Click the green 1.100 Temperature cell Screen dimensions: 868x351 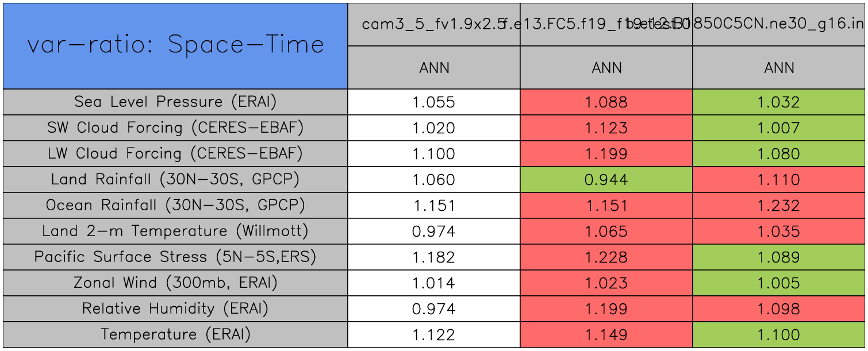[x=778, y=335]
